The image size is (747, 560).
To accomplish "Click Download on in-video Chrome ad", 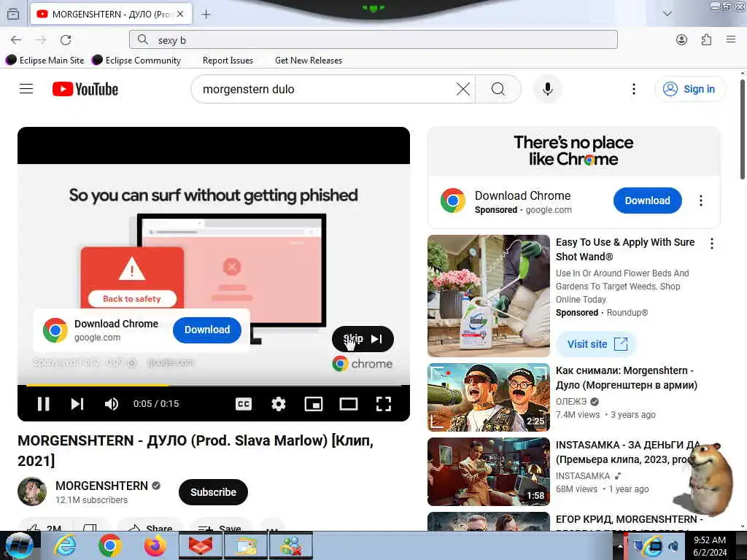I will click(x=206, y=330).
